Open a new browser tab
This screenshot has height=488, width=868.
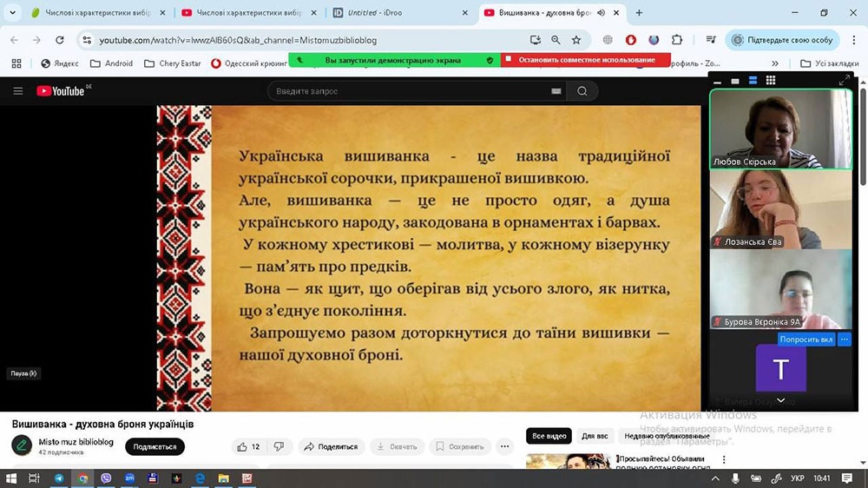(639, 13)
